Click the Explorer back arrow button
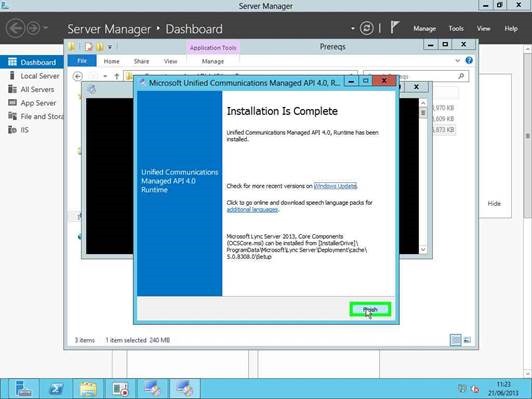This screenshot has height=399, width=532. coord(78,76)
